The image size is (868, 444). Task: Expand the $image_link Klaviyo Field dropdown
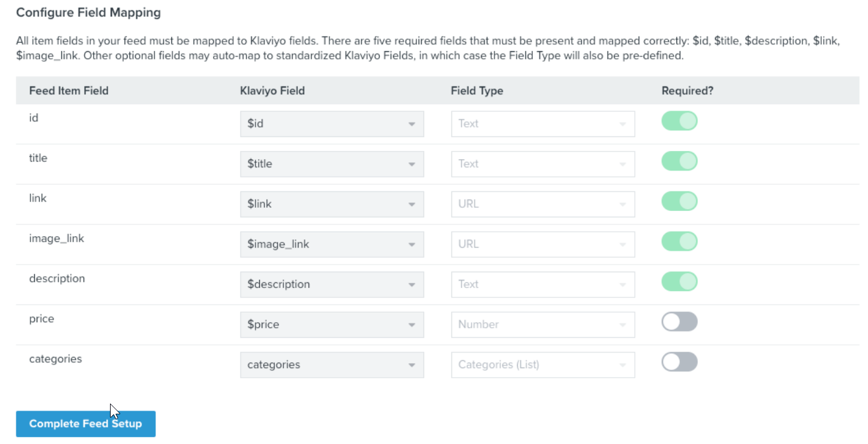click(331, 244)
